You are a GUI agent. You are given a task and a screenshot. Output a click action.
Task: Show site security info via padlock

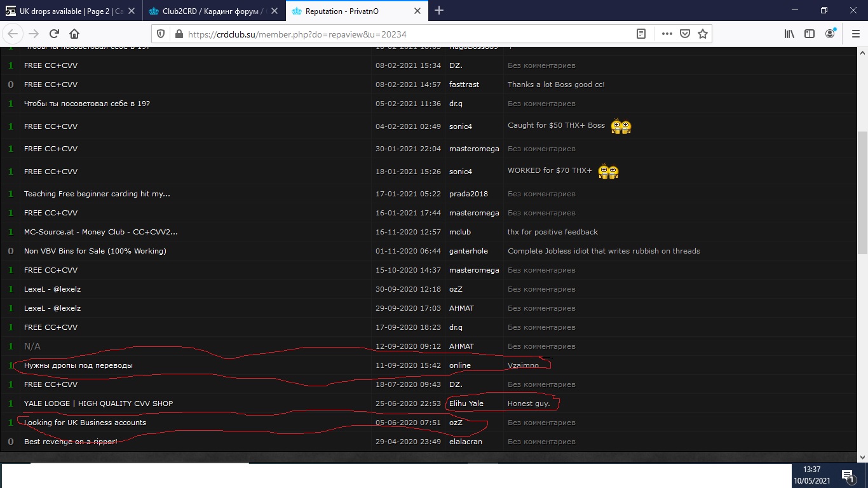tap(178, 34)
